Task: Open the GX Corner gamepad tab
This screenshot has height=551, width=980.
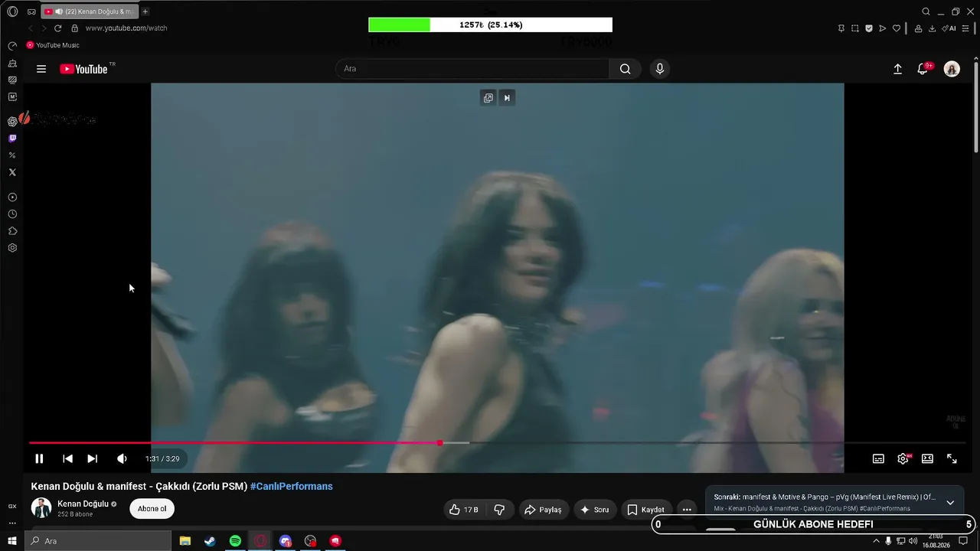Action: pyautogui.click(x=31, y=11)
